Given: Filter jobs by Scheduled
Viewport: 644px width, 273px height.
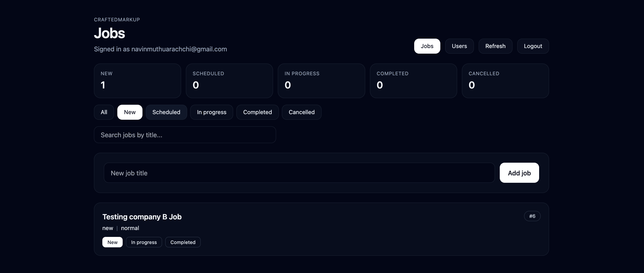Looking at the screenshot, I should click(166, 112).
